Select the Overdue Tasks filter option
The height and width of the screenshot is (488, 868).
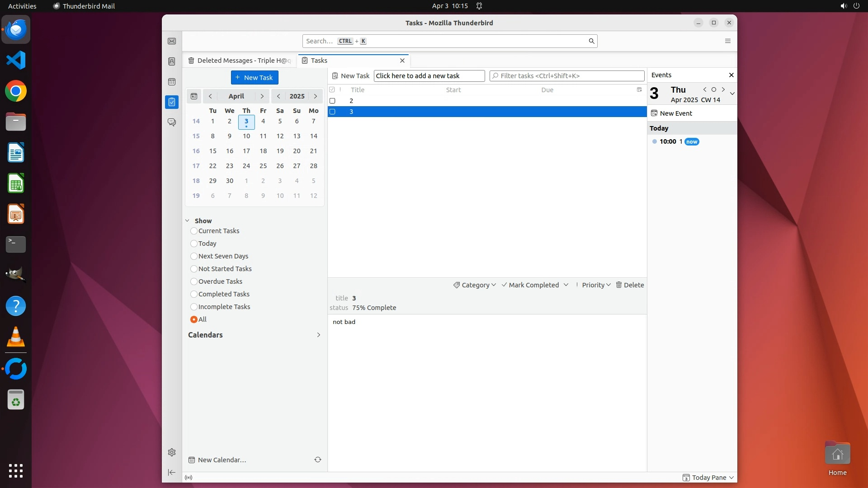tap(194, 282)
